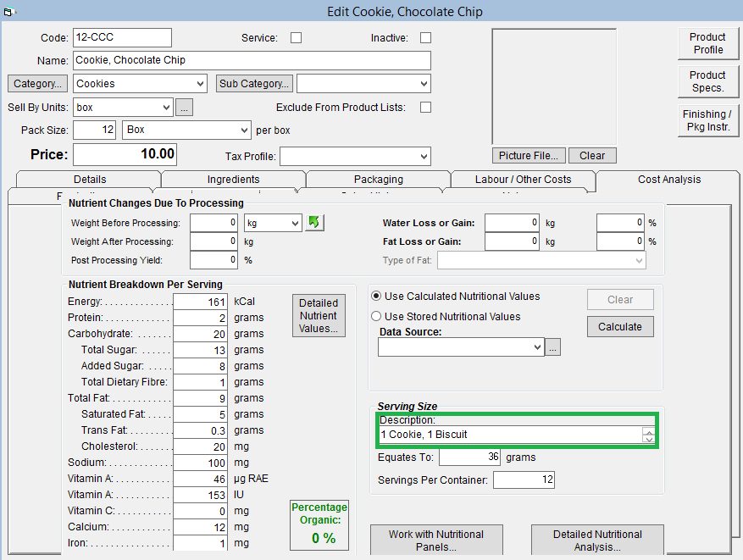
Task: Select the Cost Analysis tab
Action: pos(668,179)
